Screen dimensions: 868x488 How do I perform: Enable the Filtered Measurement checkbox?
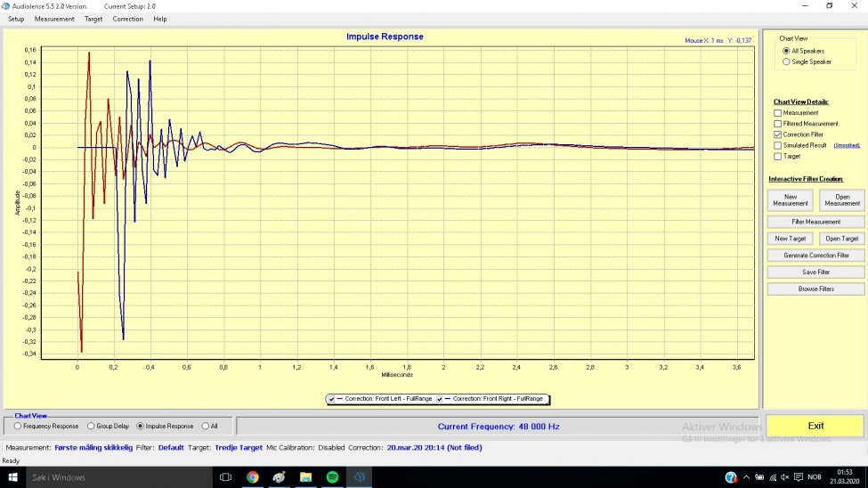tap(778, 124)
